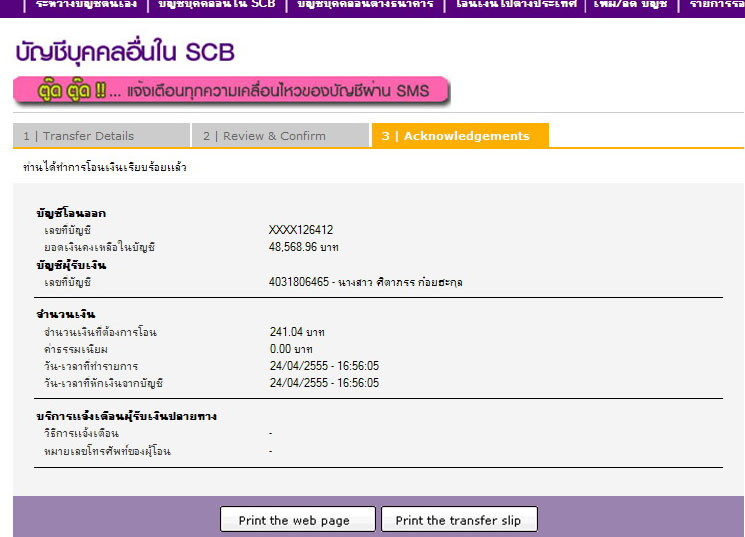The image size is (745, 537).
Task: Click the บัญชีผู้รับเงิน section heading
Action: [x=71, y=265]
